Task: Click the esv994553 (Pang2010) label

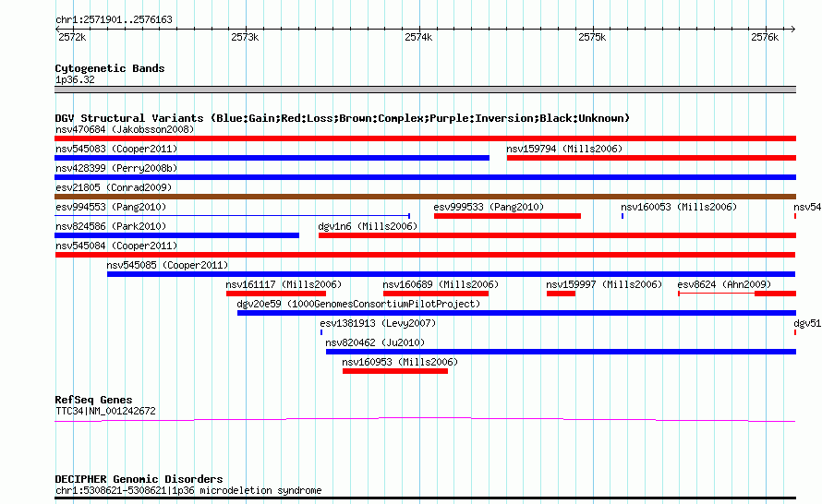Action: pyautogui.click(x=111, y=207)
